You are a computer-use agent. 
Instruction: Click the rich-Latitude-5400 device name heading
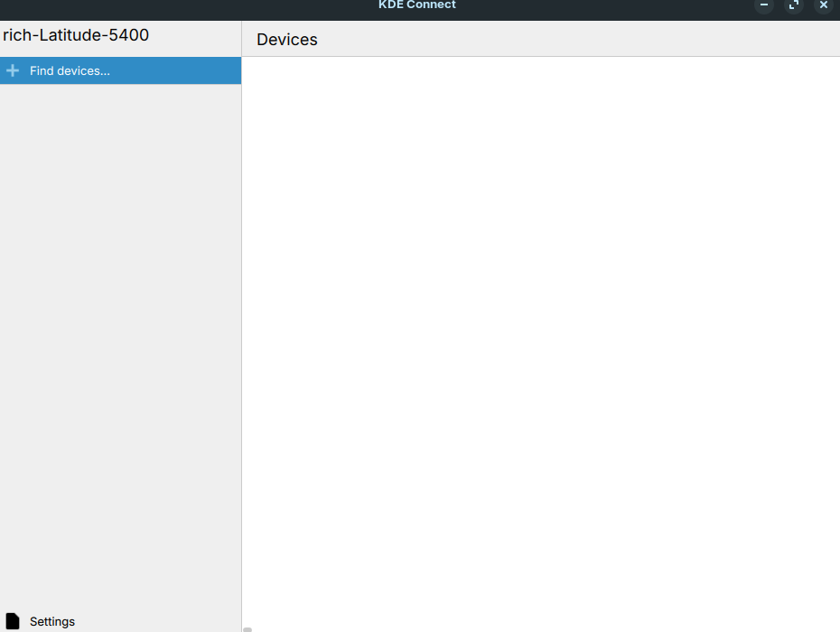click(76, 36)
